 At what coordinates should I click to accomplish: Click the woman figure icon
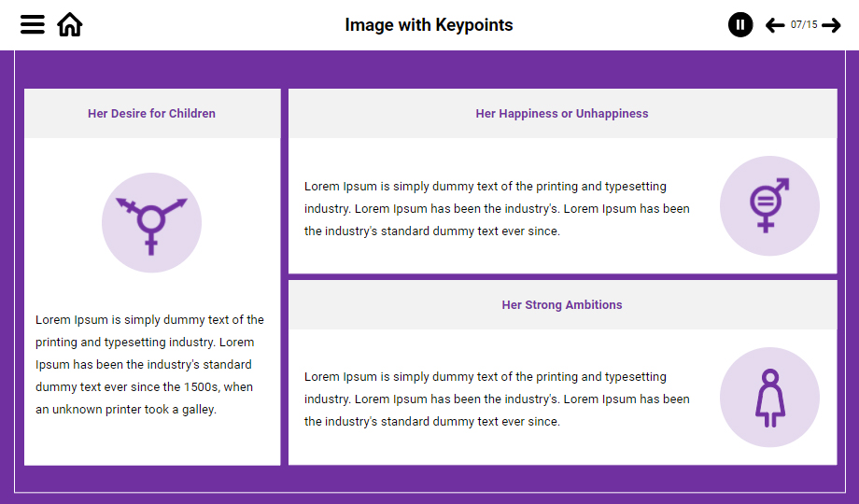pyautogui.click(x=769, y=399)
